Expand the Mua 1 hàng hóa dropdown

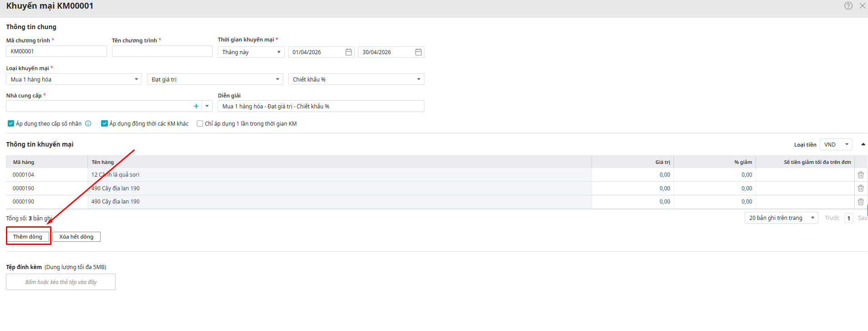[74, 79]
